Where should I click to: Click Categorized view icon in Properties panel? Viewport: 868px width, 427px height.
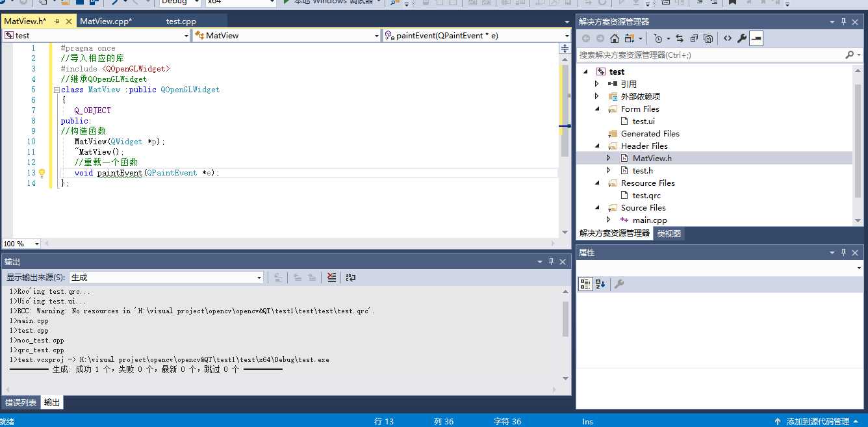click(585, 284)
